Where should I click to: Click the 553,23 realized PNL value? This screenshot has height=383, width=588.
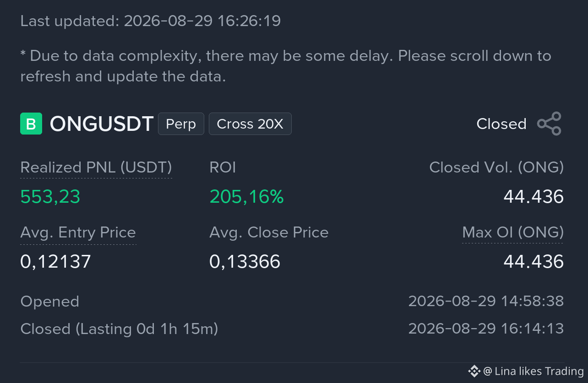[50, 197]
